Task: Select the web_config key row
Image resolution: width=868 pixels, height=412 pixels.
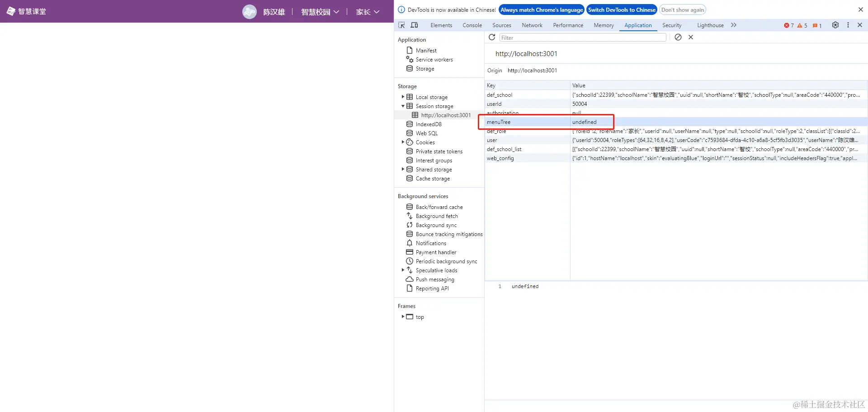Action: (x=676, y=158)
